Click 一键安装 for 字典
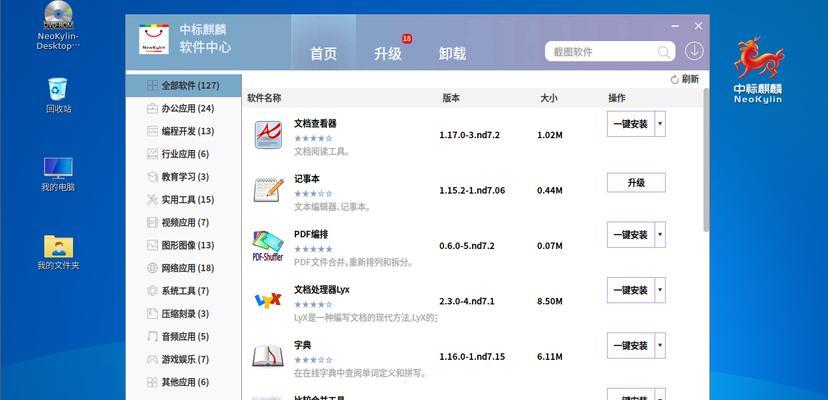This screenshot has height=400, width=828. point(631,346)
